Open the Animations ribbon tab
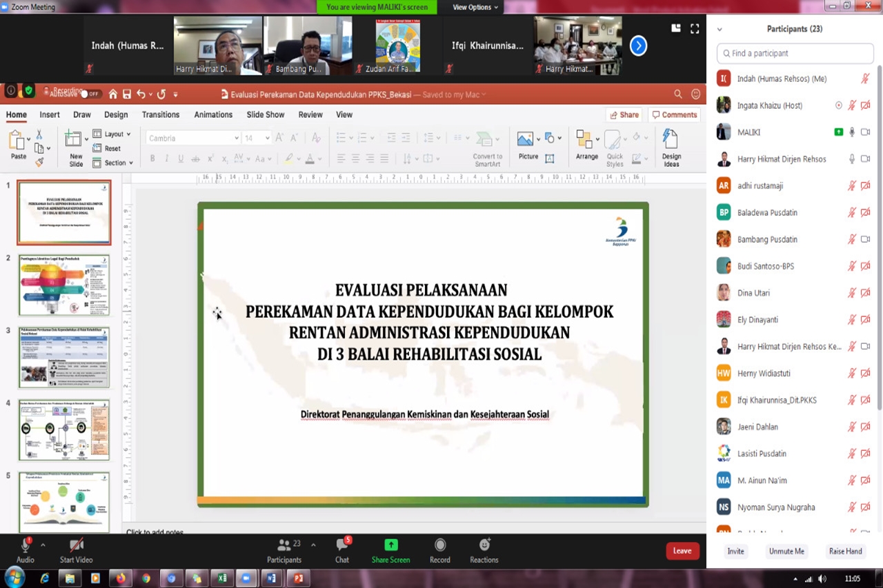The height and width of the screenshot is (588, 883). tap(213, 114)
